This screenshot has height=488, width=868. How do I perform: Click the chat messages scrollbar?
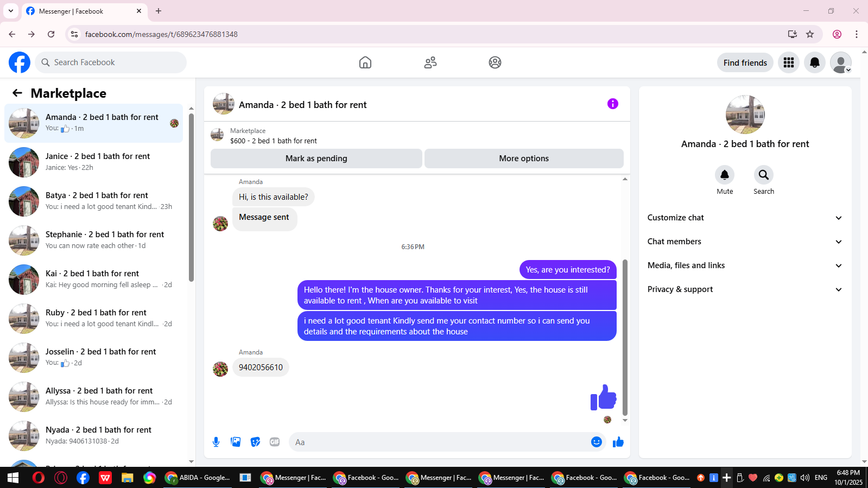625,337
